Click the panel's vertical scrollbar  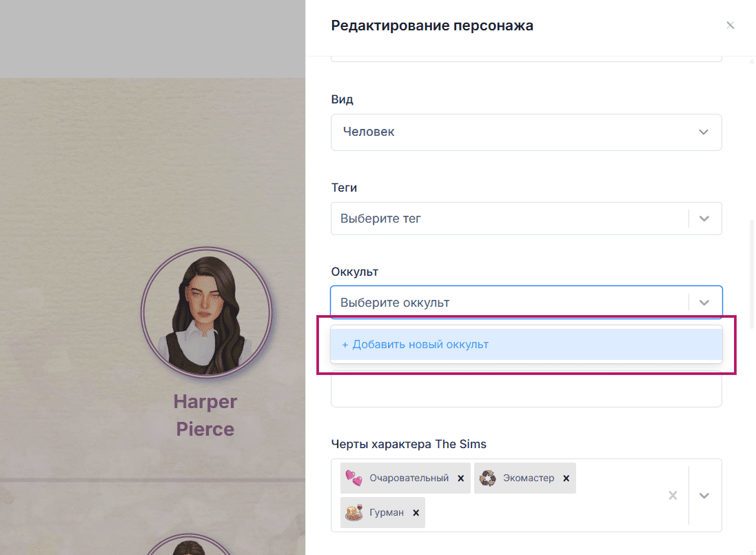[x=752, y=275]
